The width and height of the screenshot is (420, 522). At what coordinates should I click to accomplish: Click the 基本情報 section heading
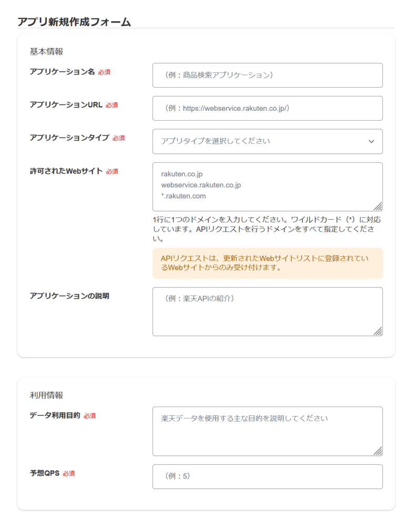(46, 51)
